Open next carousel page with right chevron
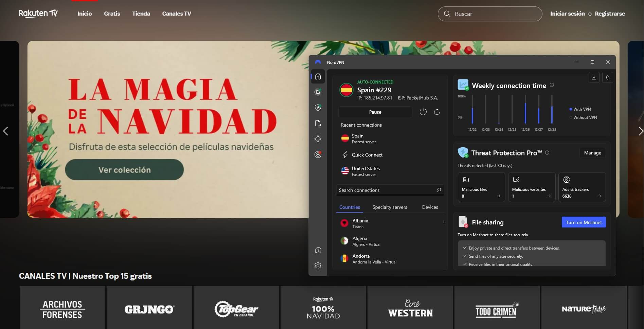The width and height of the screenshot is (644, 329). pos(641,131)
